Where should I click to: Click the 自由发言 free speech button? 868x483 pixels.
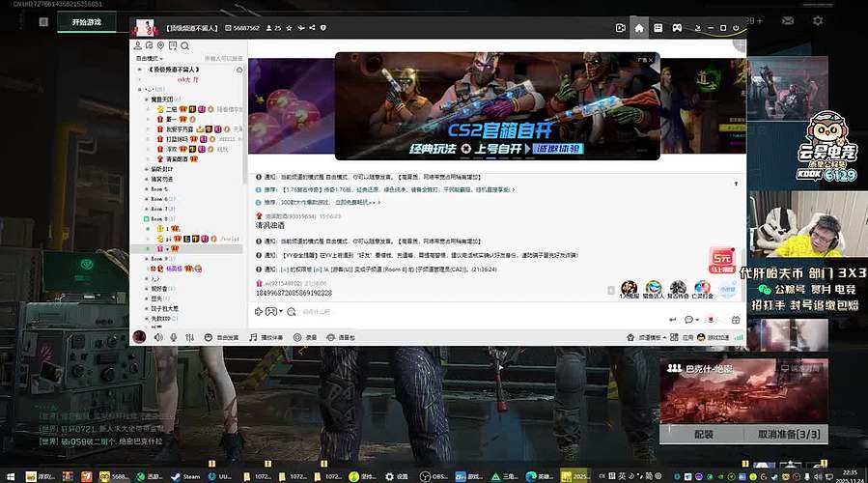(x=221, y=337)
